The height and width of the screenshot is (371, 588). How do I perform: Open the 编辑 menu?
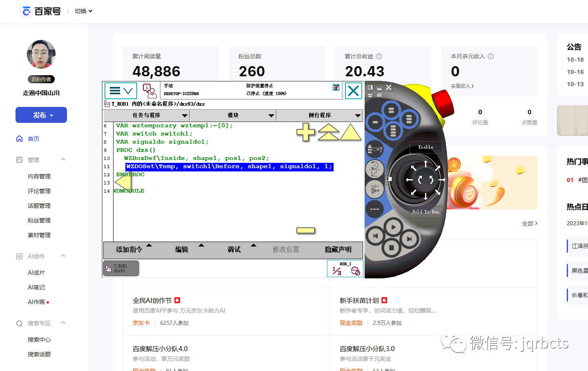click(x=181, y=249)
